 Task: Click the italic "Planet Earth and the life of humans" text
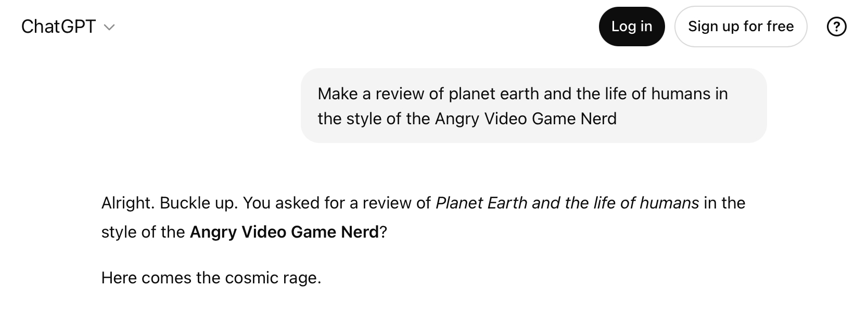(567, 203)
